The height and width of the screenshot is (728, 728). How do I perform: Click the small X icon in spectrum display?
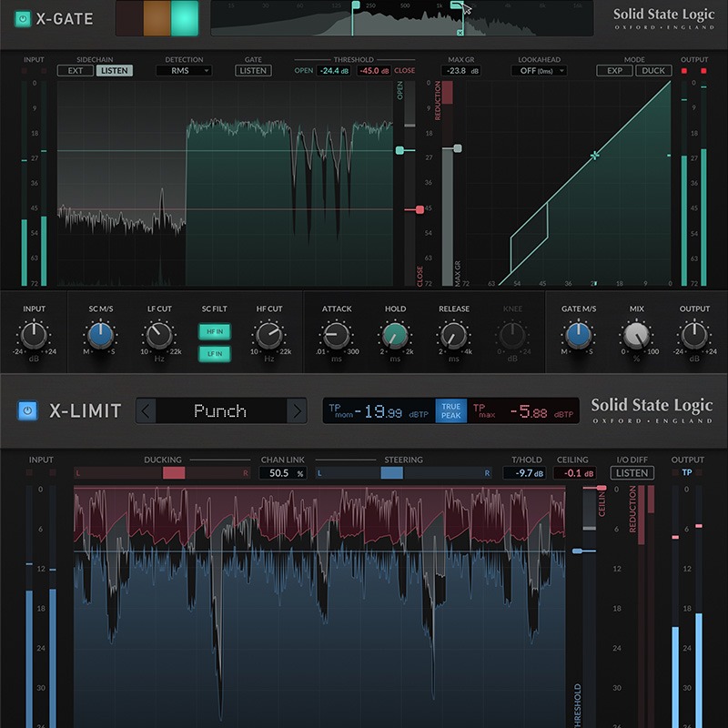[x=460, y=33]
